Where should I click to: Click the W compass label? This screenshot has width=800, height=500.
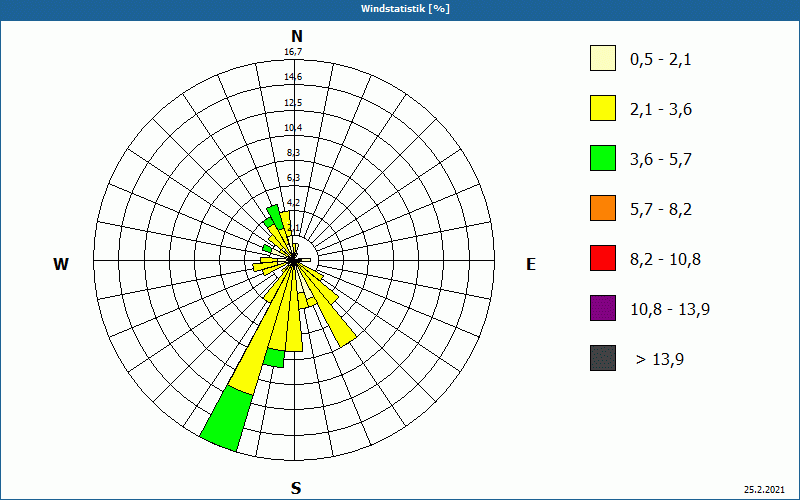[61, 264]
